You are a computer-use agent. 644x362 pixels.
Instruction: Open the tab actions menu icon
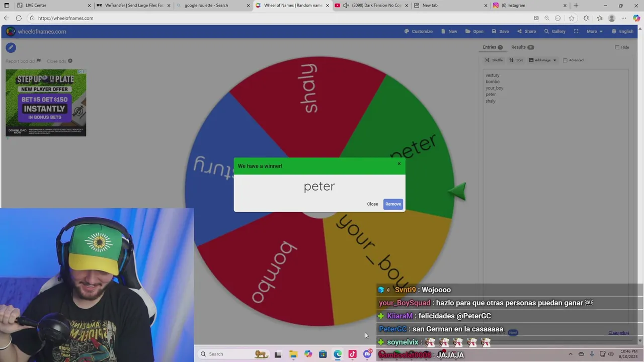click(x=7, y=6)
